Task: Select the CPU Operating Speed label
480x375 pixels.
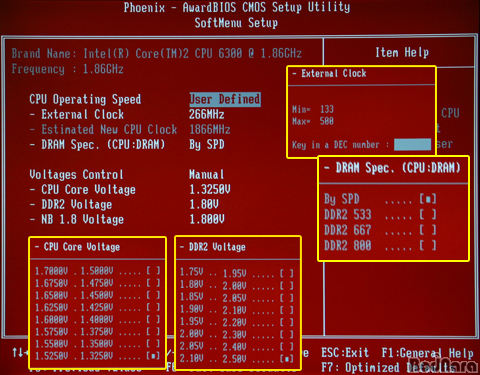Action: (x=85, y=99)
